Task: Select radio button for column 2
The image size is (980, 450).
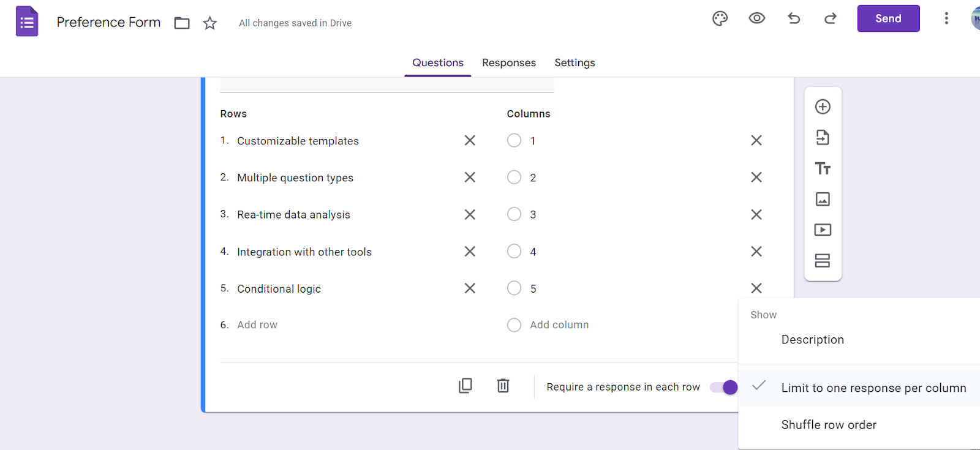Action: click(514, 177)
